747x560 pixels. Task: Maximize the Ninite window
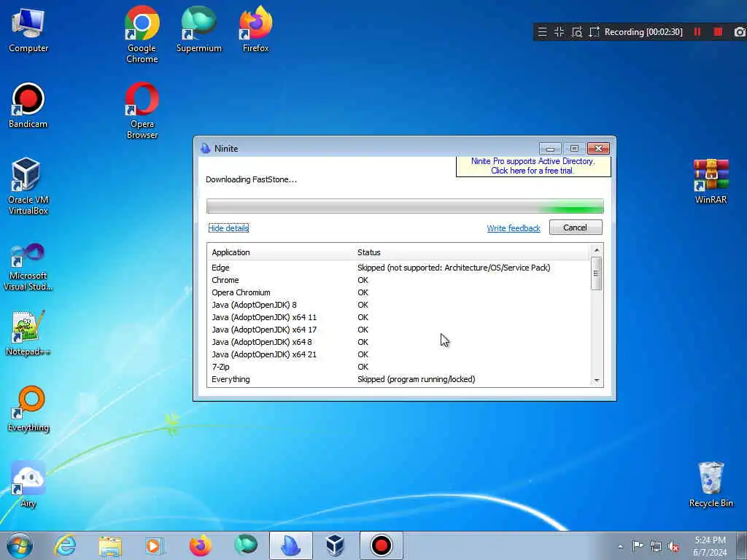(574, 149)
